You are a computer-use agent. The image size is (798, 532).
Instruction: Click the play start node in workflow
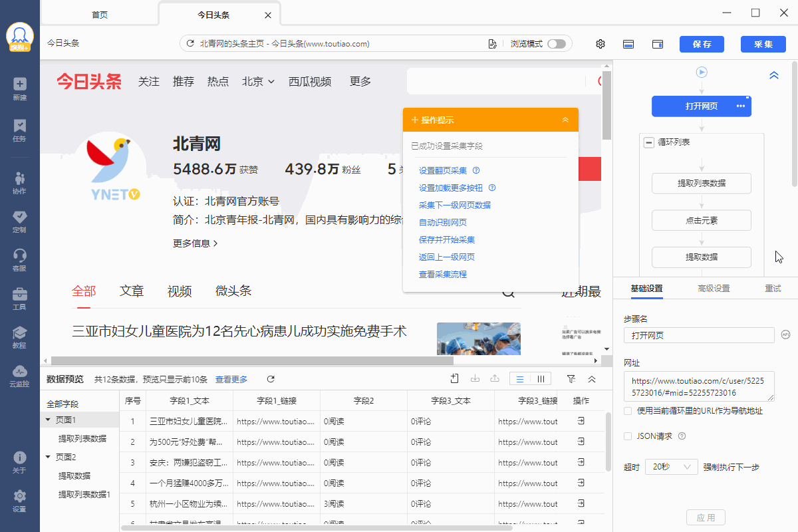tap(702, 72)
